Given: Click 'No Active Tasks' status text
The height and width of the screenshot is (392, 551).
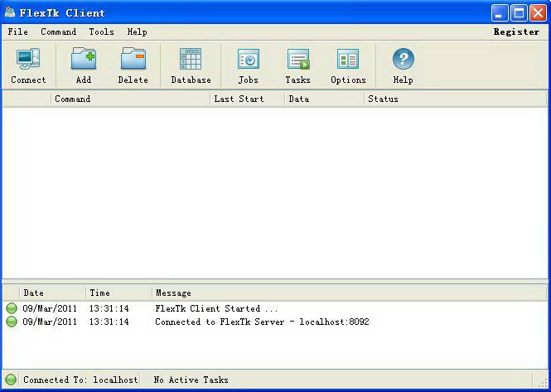Looking at the screenshot, I should (191, 380).
